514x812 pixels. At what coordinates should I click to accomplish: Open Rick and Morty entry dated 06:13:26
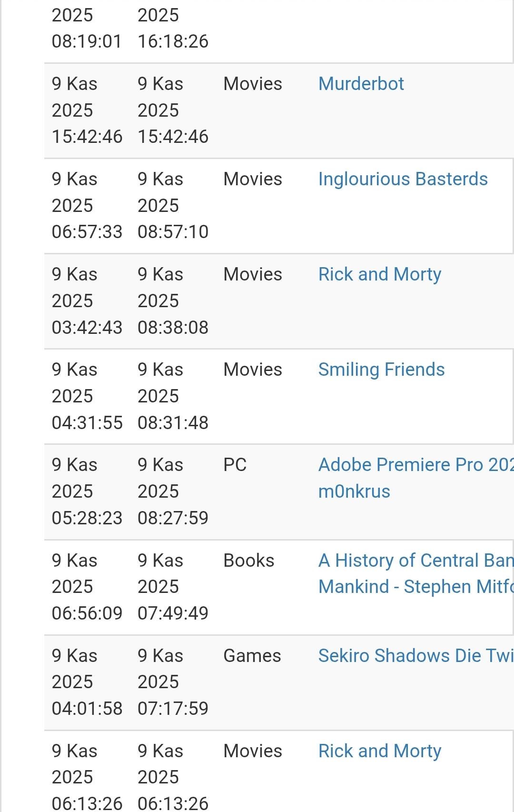[379, 751]
